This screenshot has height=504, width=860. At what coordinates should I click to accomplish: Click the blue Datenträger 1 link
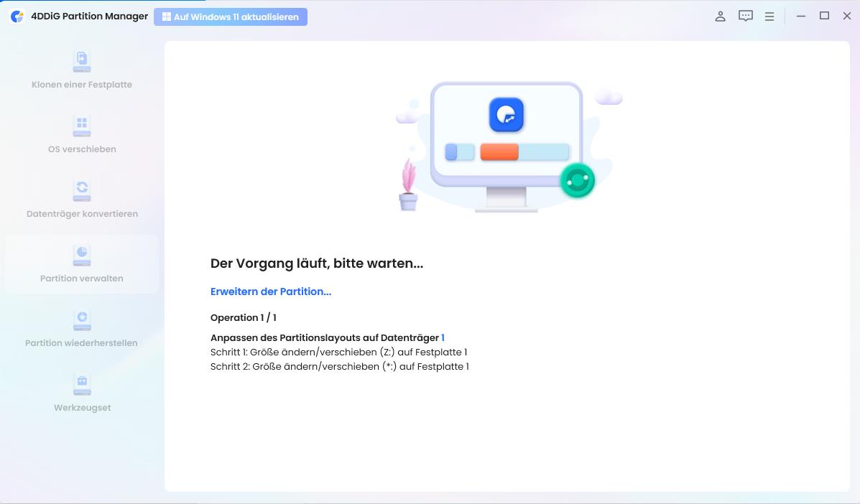pos(443,337)
